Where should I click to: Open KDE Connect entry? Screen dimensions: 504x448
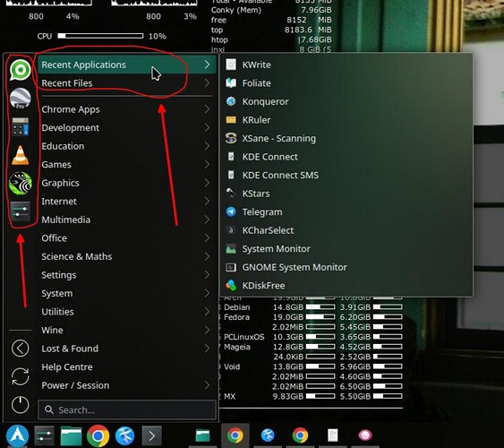click(x=346, y=157)
